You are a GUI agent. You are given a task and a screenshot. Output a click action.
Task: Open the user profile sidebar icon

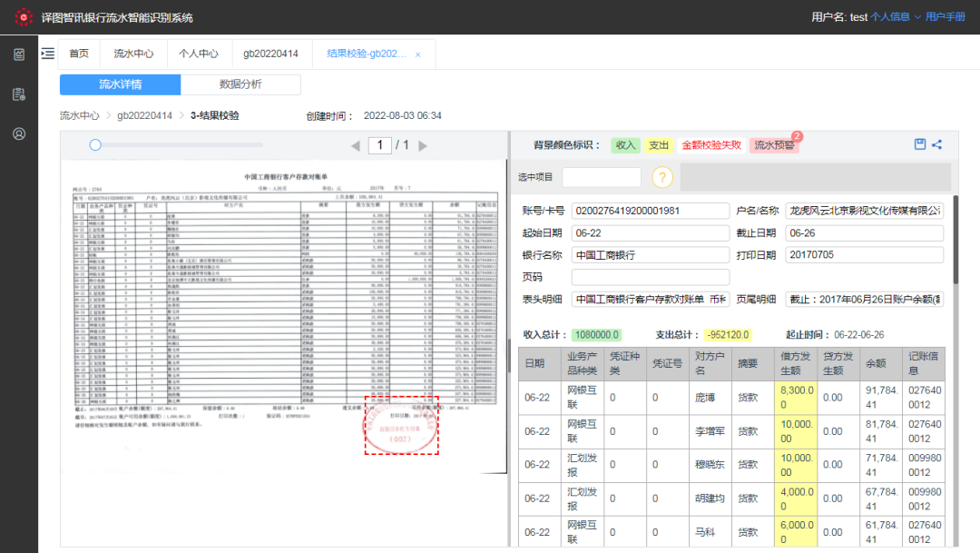pos(19,134)
